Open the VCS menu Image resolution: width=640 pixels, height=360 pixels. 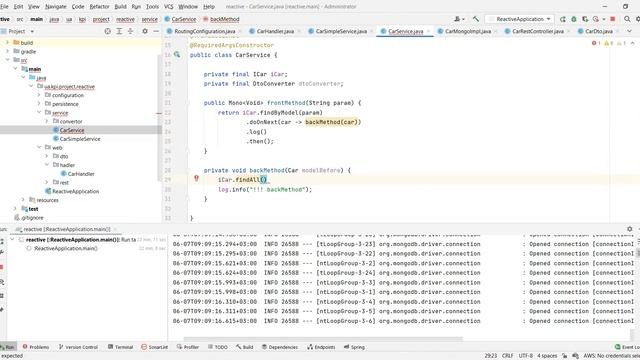coord(168,7)
